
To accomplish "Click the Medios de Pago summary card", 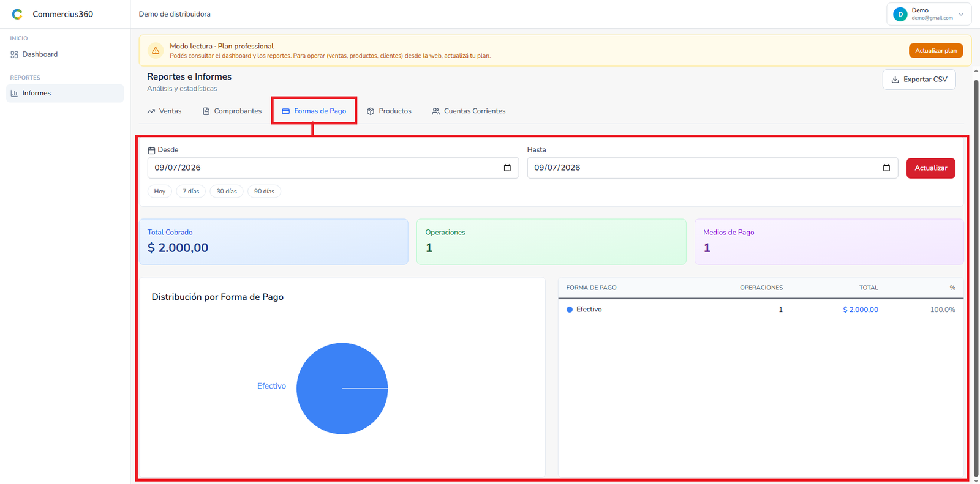I will point(829,242).
